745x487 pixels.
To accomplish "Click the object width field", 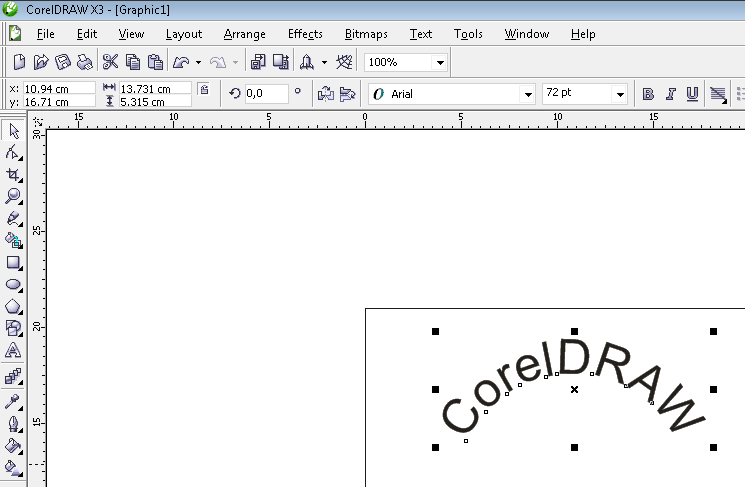I will point(155,88).
